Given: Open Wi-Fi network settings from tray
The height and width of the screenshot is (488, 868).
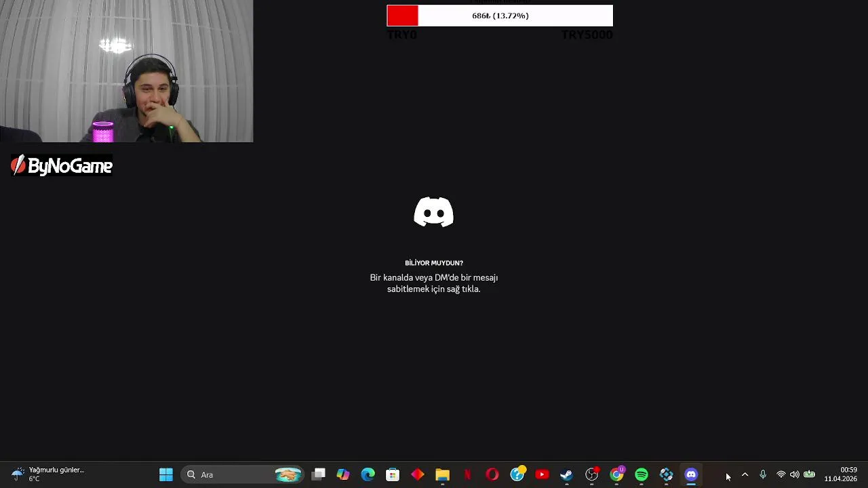Looking at the screenshot, I should tap(781, 474).
